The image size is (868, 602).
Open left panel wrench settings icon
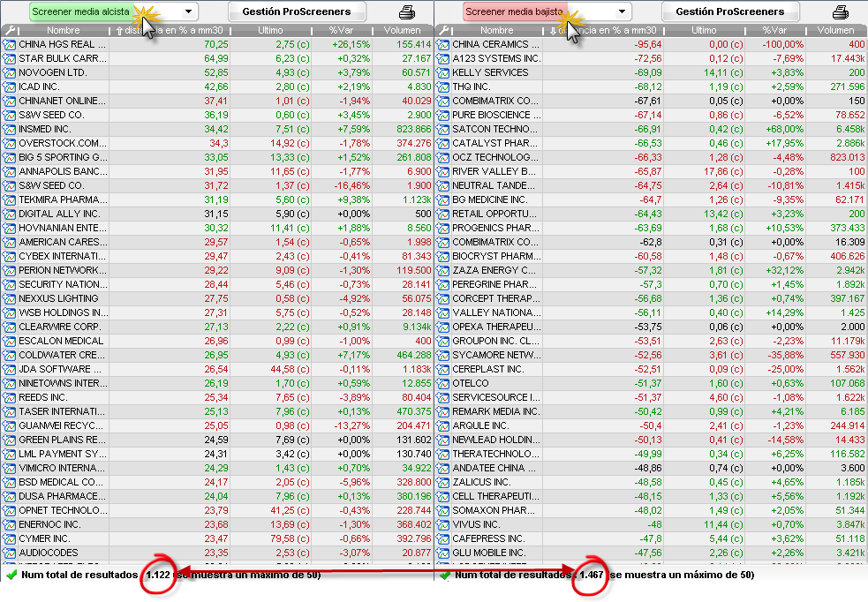(x=10, y=30)
